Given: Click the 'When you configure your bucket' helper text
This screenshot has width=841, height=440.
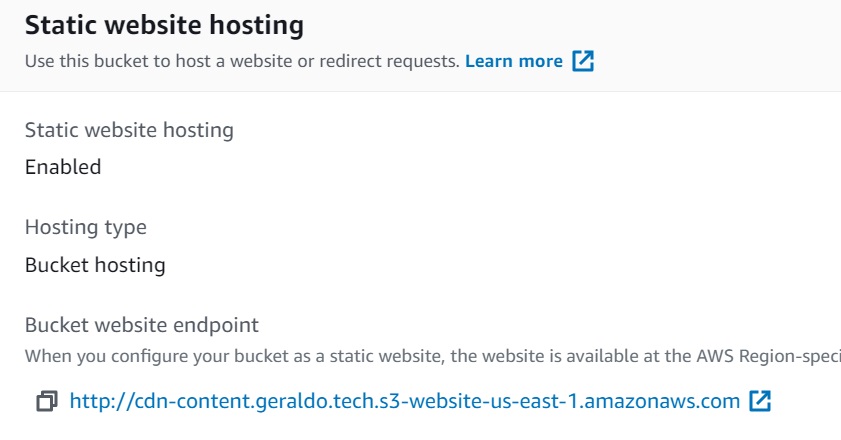Looking at the screenshot, I should [430, 355].
